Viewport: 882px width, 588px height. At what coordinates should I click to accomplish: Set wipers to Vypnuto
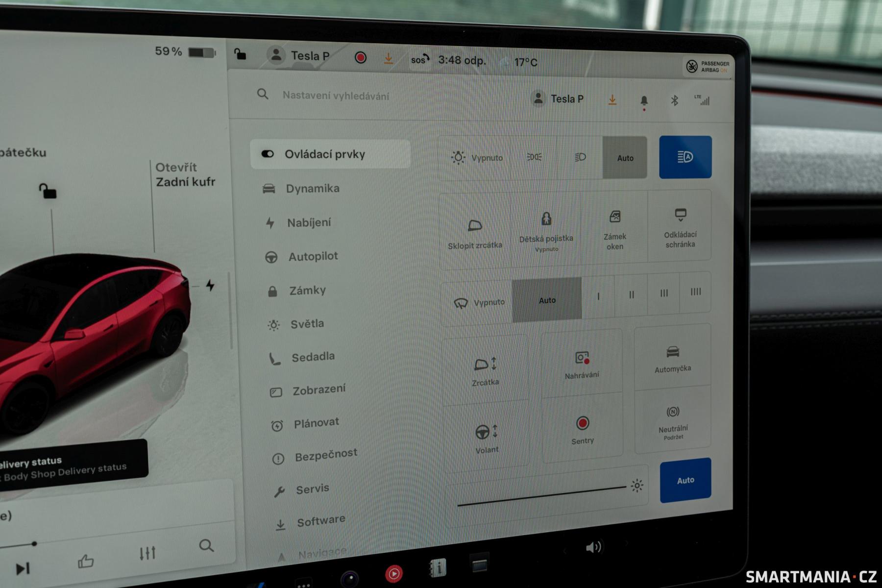coord(478,303)
